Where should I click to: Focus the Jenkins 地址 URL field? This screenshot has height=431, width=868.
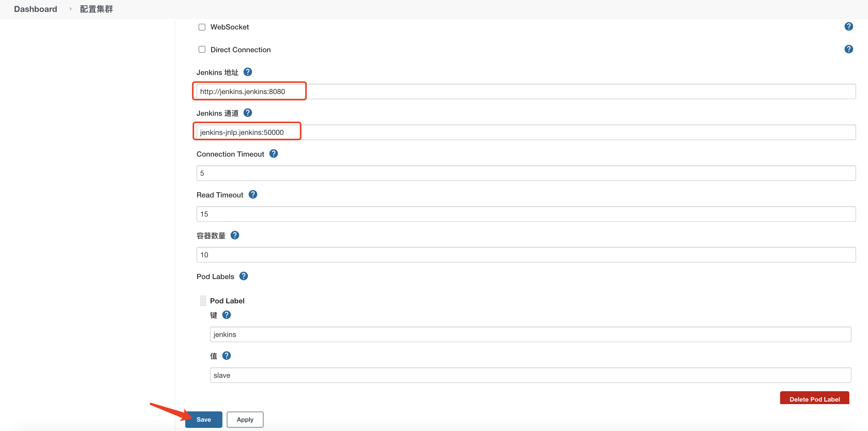[526, 91]
